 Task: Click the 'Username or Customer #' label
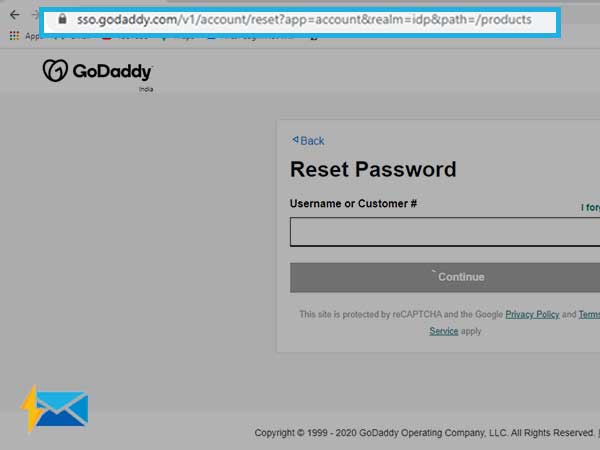point(353,204)
